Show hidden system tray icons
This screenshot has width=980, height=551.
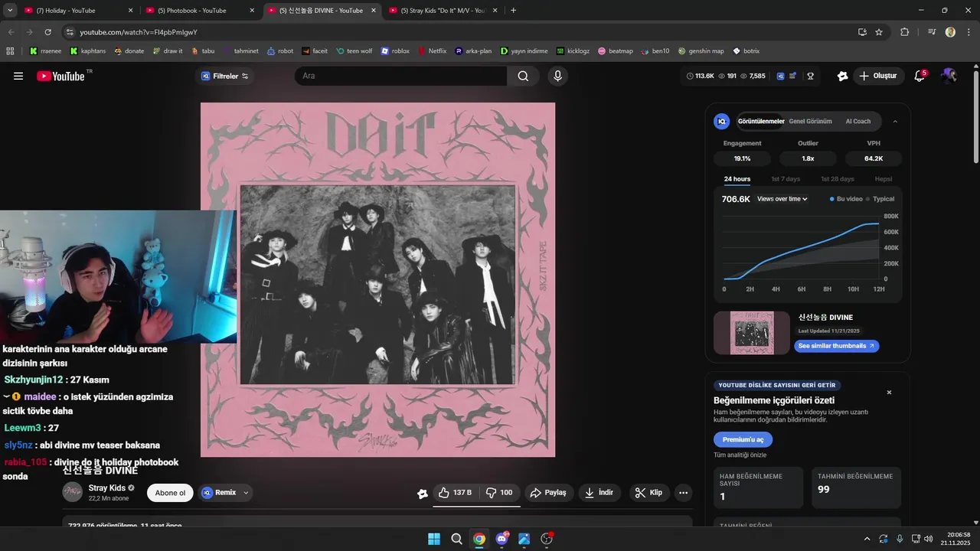[x=867, y=539]
